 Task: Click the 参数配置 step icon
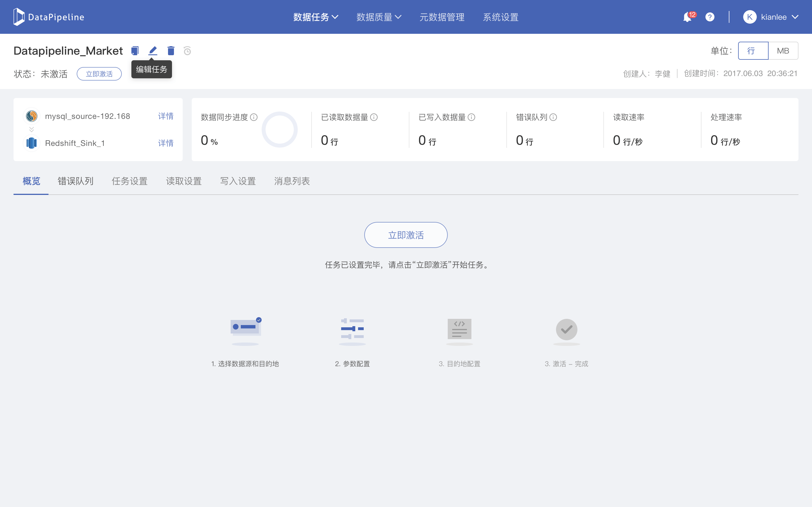(x=352, y=329)
